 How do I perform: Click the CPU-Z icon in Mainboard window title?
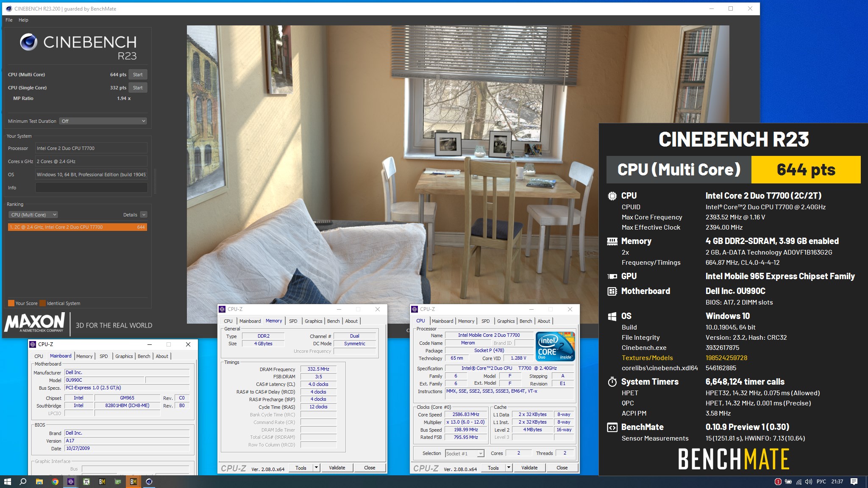pyautogui.click(x=33, y=344)
